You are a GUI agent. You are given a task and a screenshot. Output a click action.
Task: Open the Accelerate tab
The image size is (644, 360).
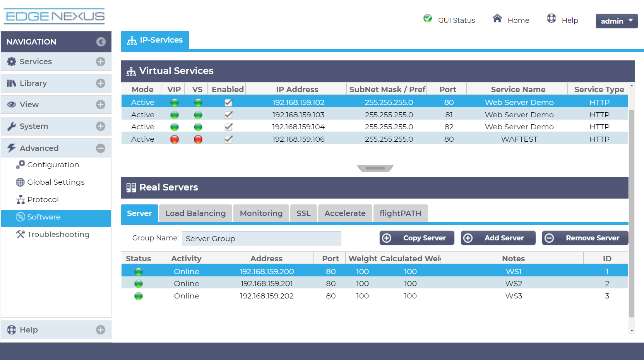pos(345,213)
